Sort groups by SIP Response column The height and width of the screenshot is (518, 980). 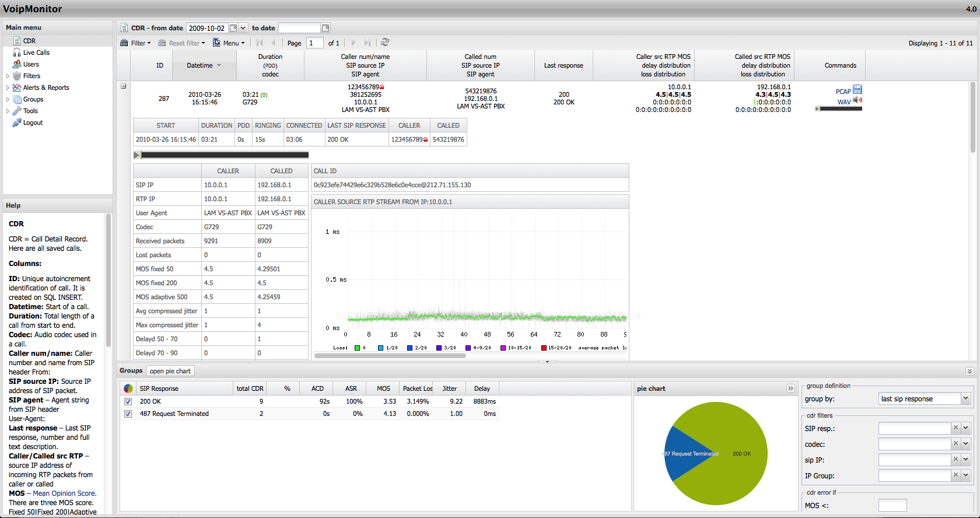[x=184, y=388]
